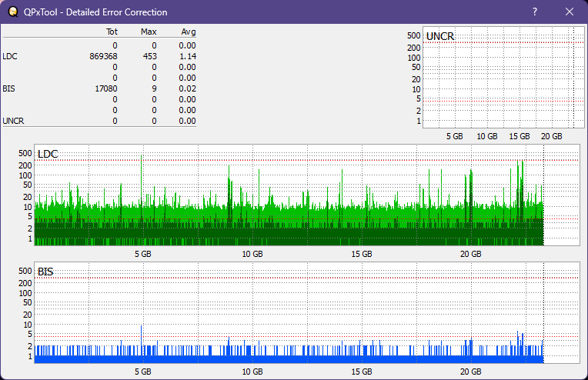Select the BIS row label in statistics table
The height and width of the screenshot is (380, 588).
click(8, 88)
